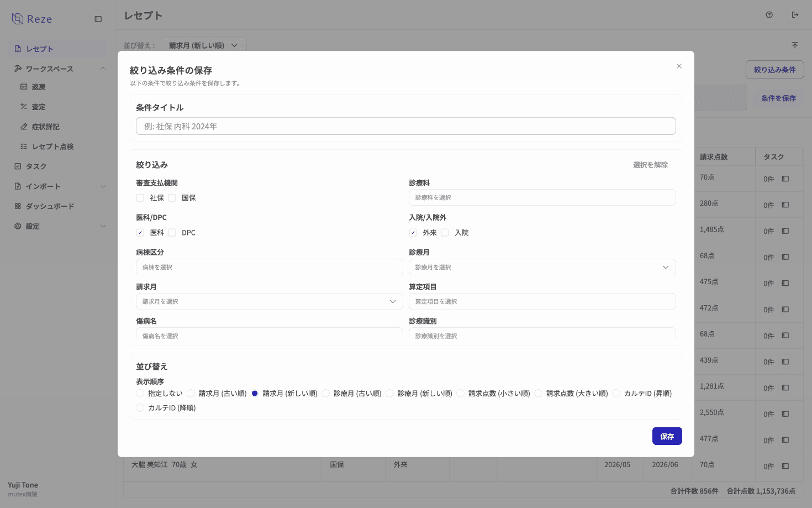Open task panel icon in 1,281点 row
Screen dimensions: 812x508
(785, 388)
